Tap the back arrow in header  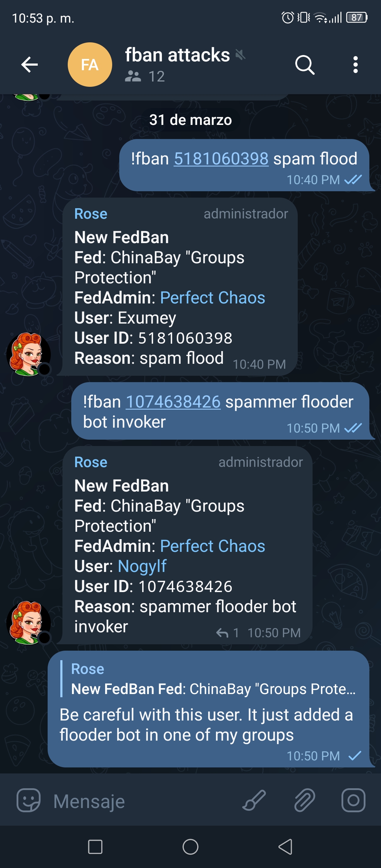pos(30,65)
